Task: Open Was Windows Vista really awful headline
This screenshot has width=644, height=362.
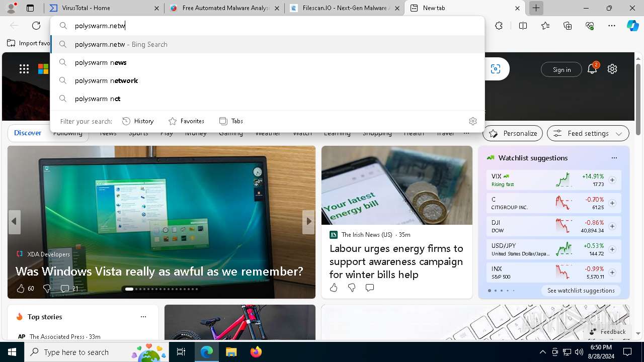Action: [x=159, y=271]
